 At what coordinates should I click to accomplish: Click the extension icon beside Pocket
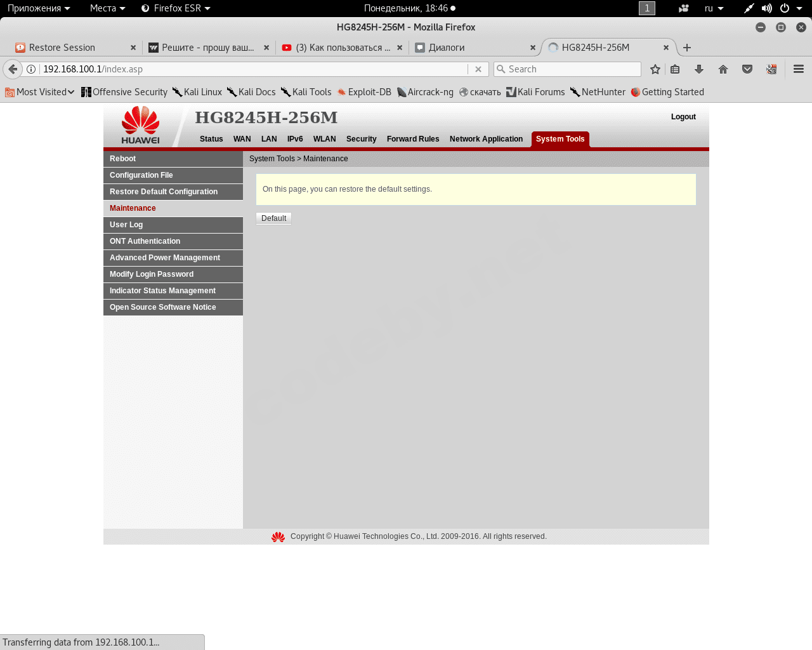pyautogui.click(x=771, y=69)
